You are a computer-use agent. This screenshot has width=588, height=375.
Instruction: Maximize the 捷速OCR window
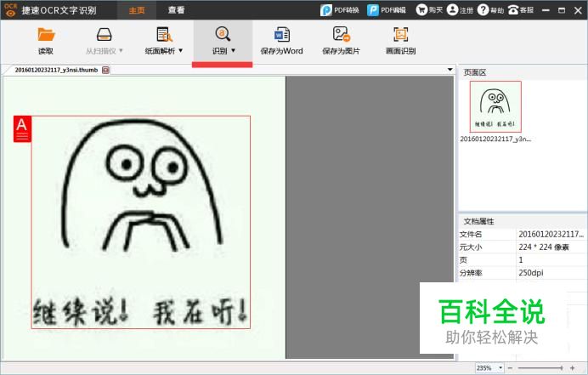click(562, 10)
